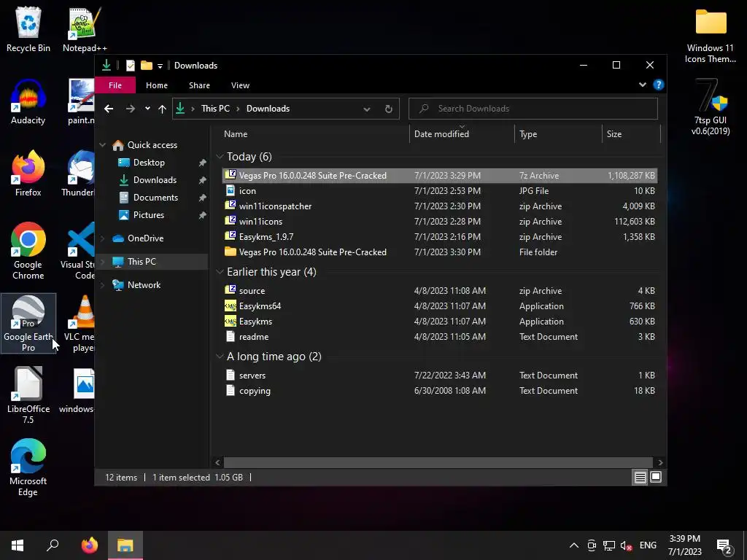
Task: Open the taskbar clock showing 3:39 PM
Action: 684,545
